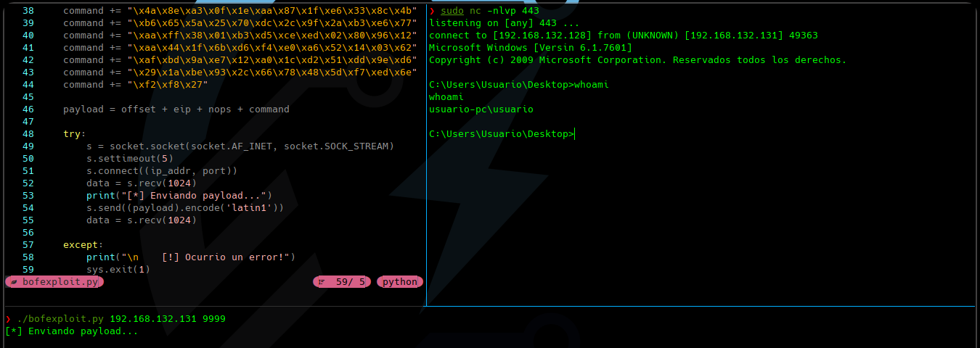Click the socket.socket(socket.AF_INET line
The width and height of the screenshot is (980, 348).
[x=240, y=146]
